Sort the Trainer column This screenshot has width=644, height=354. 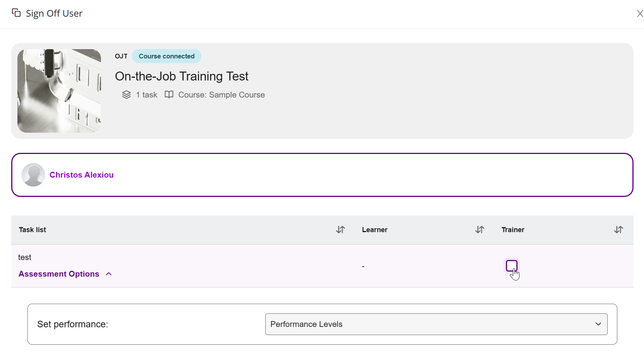pyautogui.click(x=618, y=230)
